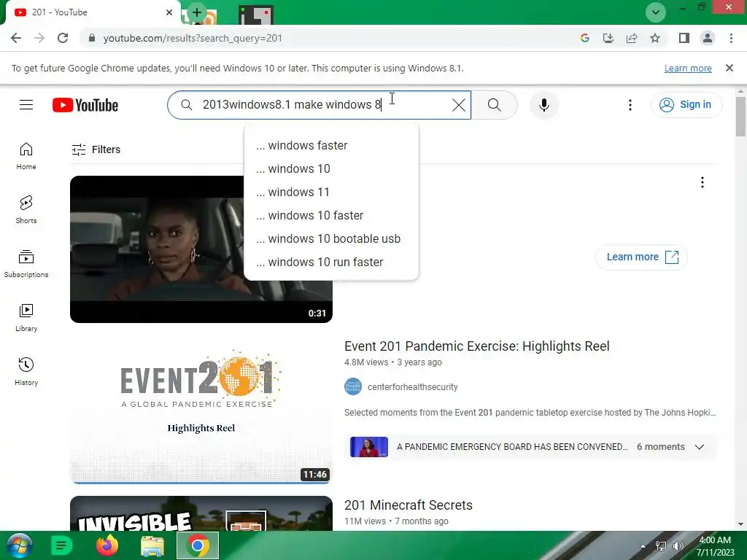Image resolution: width=747 pixels, height=560 pixels.
Task: Open 201 Minecraft Secrets video title
Action: [x=409, y=505]
